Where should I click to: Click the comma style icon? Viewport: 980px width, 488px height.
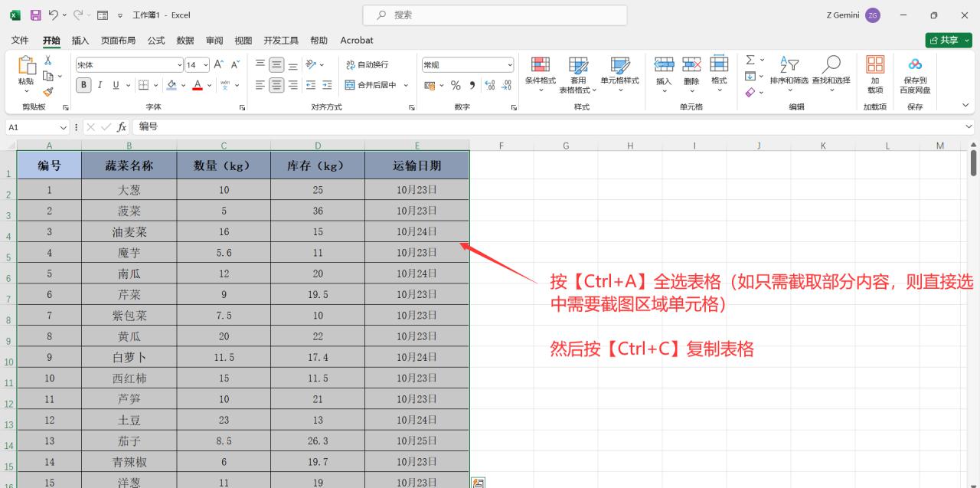[472, 85]
